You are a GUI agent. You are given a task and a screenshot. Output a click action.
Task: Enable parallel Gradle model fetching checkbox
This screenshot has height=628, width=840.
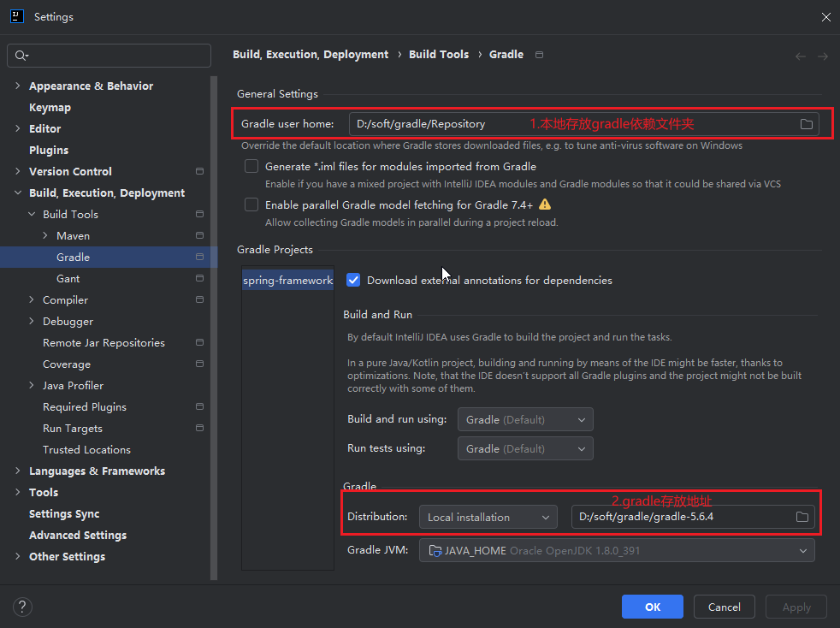[x=251, y=204]
